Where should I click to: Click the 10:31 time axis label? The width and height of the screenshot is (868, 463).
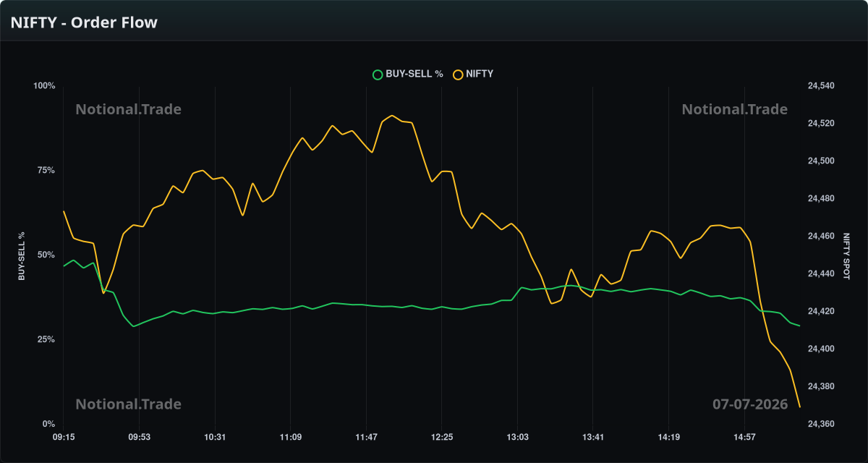215,437
